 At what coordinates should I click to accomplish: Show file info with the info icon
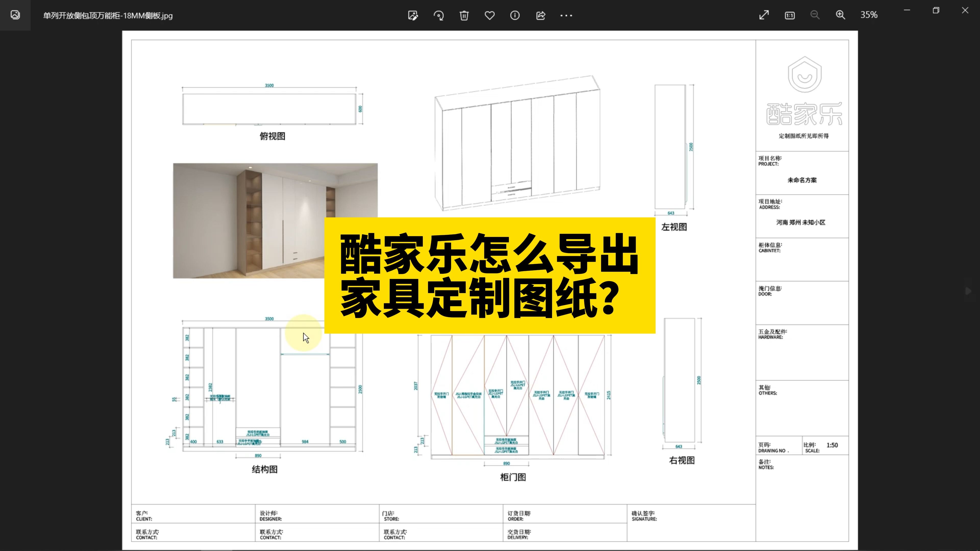pyautogui.click(x=515, y=15)
